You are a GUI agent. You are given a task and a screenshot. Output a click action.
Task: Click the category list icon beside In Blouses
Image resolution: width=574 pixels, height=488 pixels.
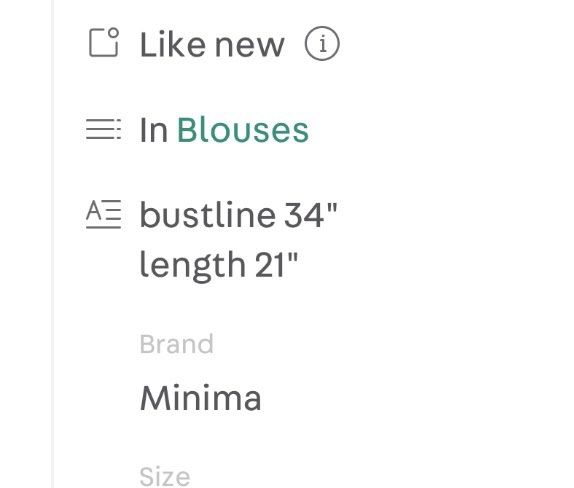(x=103, y=129)
